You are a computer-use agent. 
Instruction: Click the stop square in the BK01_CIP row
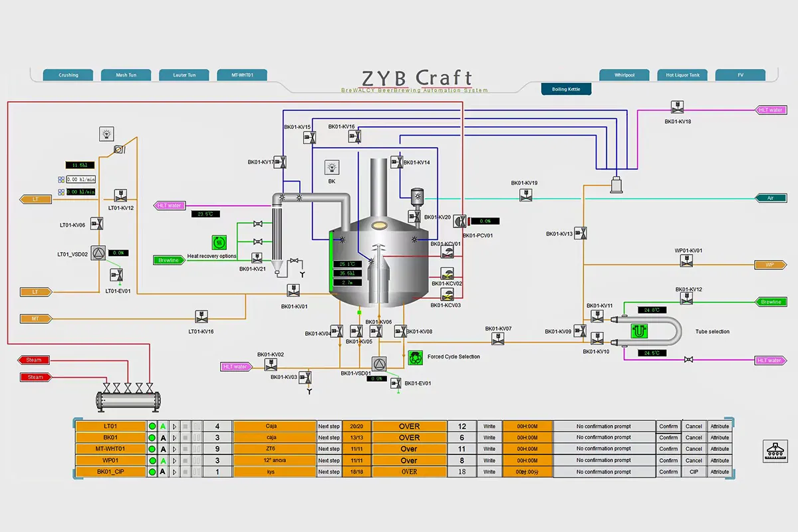[186, 471]
